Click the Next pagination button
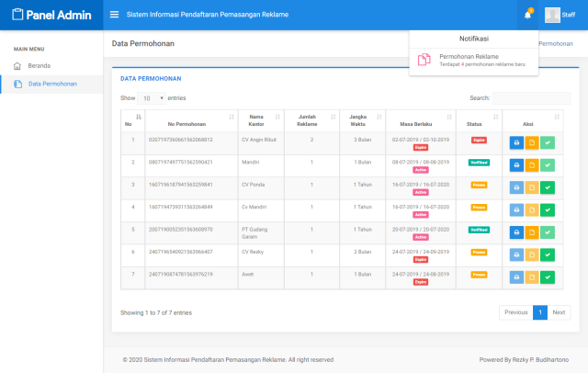Screen dimensions: 588x373 tap(559, 312)
